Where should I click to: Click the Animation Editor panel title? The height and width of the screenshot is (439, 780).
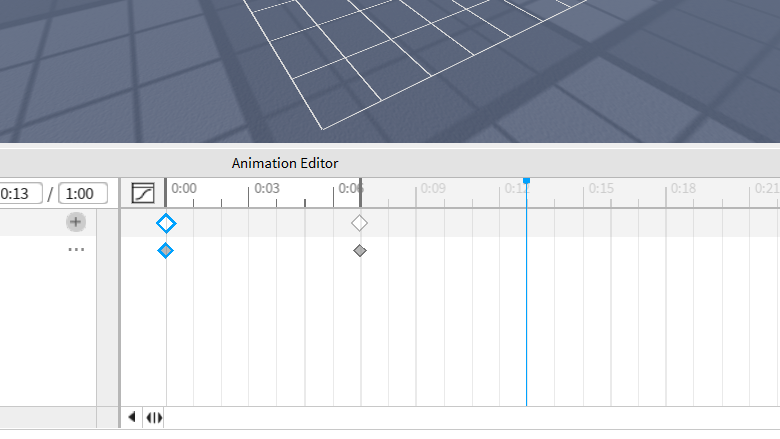(x=285, y=163)
